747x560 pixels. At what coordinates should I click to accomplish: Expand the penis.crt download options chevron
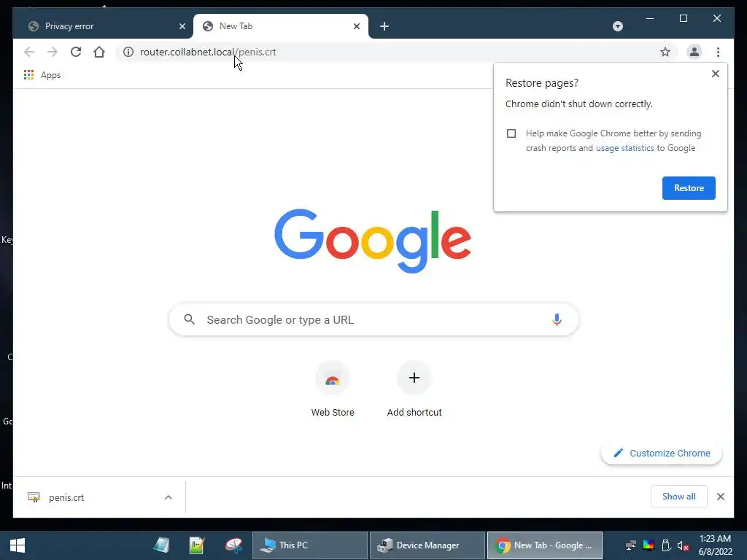169,497
